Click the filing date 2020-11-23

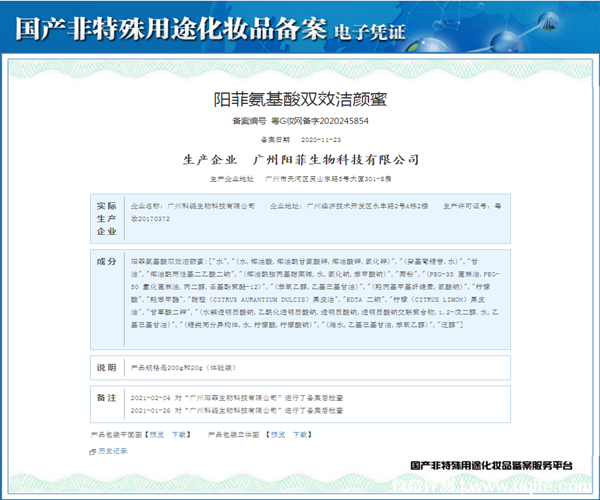pyautogui.click(x=321, y=140)
